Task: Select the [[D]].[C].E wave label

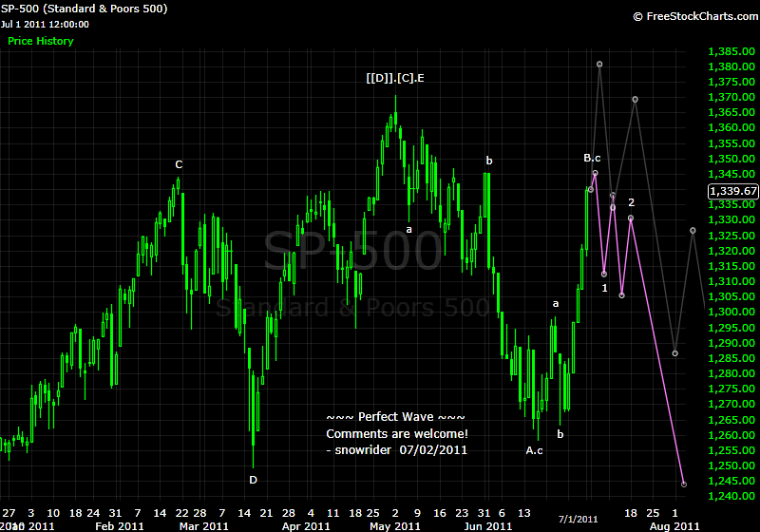Action: (x=395, y=78)
